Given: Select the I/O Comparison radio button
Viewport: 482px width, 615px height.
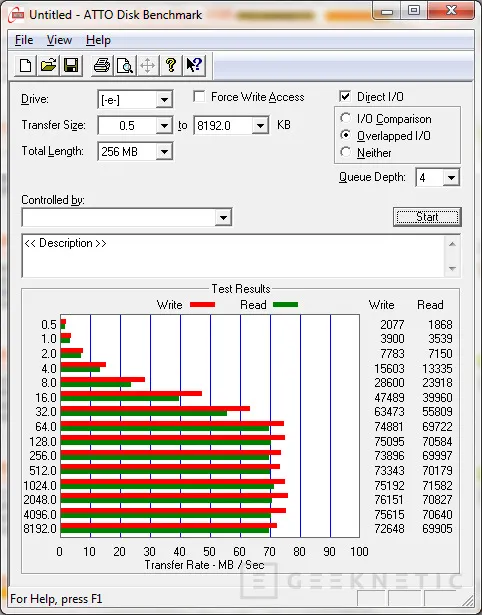Looking at the screenshot, I should 346,118.
